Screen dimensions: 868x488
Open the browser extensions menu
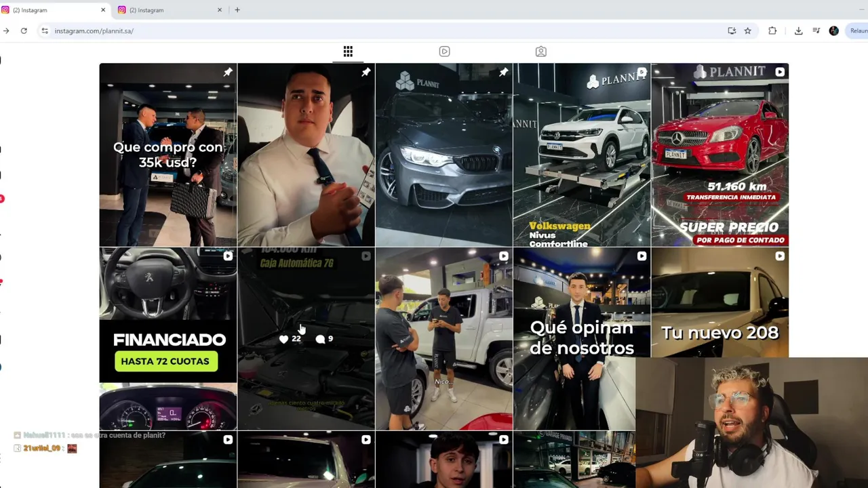point(772,30)
